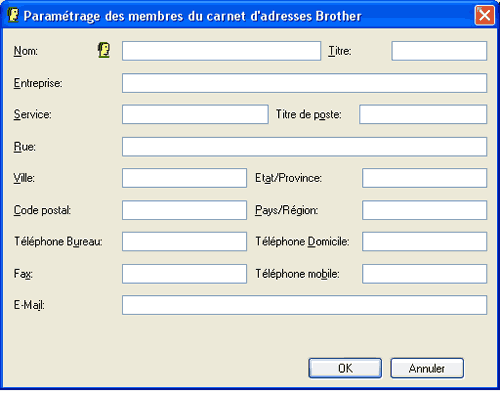Focus the Nom input field
The width and height of the screenshot is (500, 394).
coord(221,51)
